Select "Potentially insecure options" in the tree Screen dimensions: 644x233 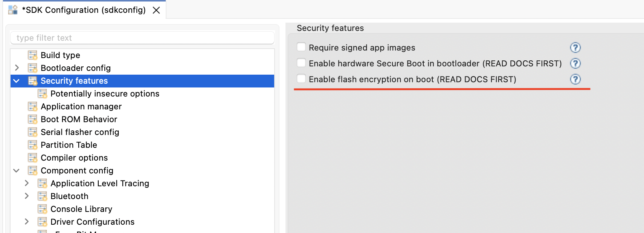tap(104, 94)
